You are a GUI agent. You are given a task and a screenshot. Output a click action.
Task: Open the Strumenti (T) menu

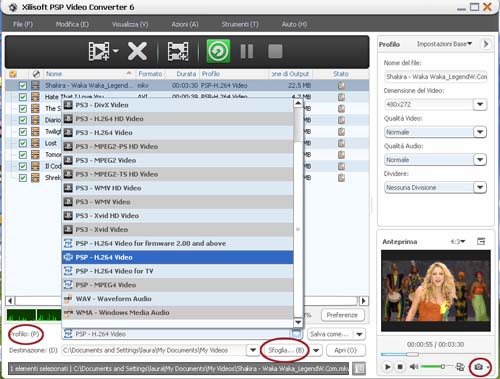tap(240, 24)
